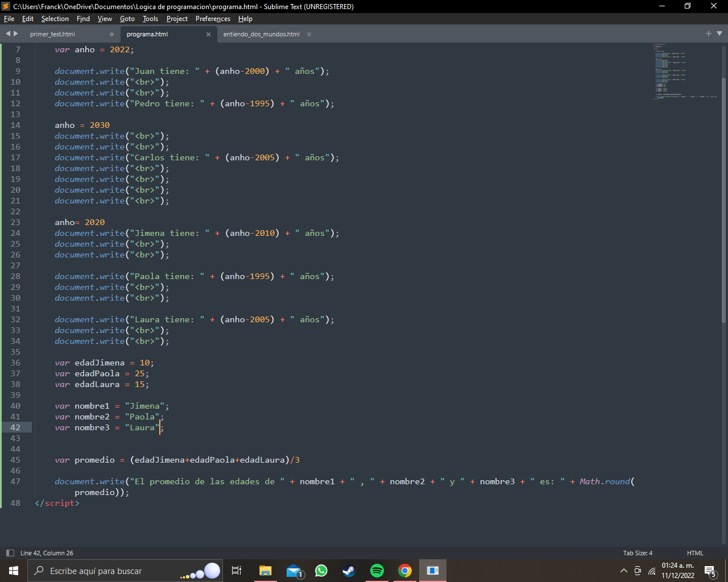Image resolution: width=728 pixels, height=582 pixels.
Task: Click the vertical scrollbar
Action: click(x=723, y=201)
